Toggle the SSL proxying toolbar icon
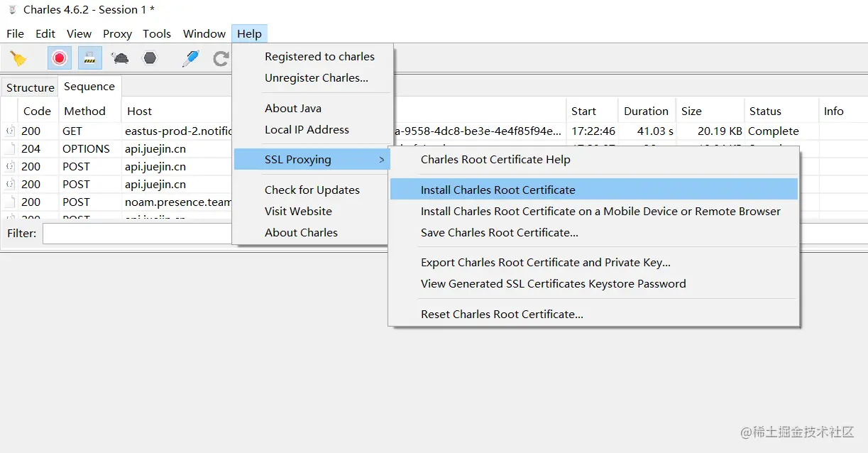 [x=90, y=58]
